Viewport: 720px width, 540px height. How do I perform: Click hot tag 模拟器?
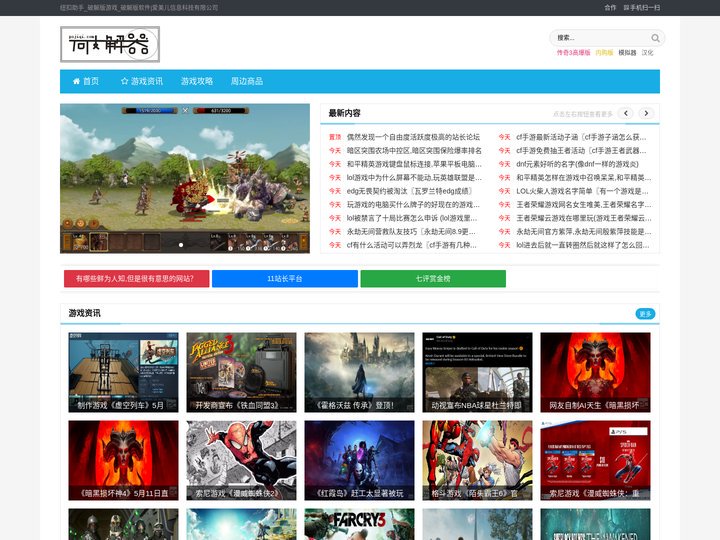627,53
